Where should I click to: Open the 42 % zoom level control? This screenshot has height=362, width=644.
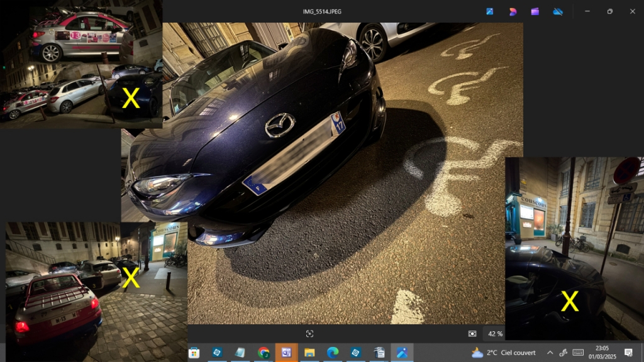495,334
